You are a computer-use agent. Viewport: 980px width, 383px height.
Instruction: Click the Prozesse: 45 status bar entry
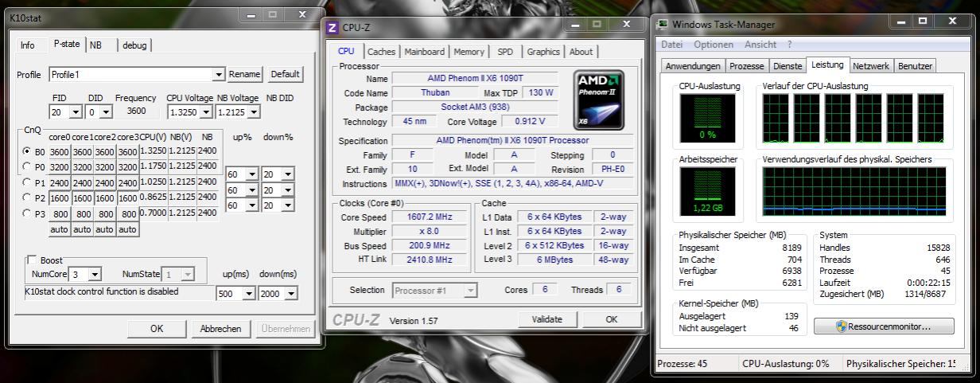tap(682, 364)
